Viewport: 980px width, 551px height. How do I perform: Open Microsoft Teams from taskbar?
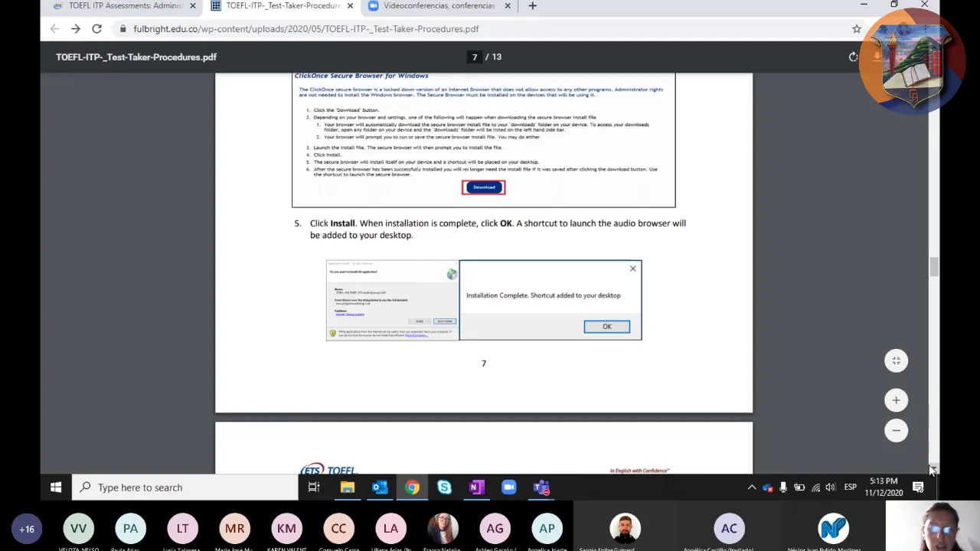541,487
